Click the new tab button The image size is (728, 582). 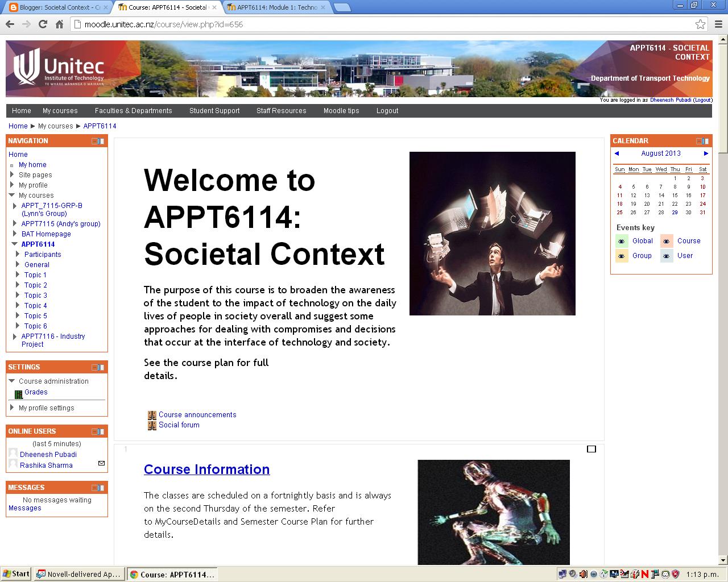click(x=341, y=7)
